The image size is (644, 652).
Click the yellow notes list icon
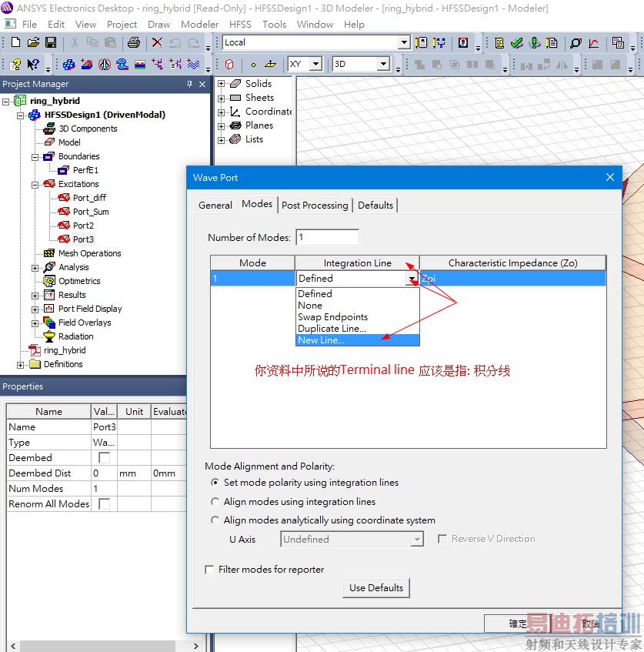[499, 42]
